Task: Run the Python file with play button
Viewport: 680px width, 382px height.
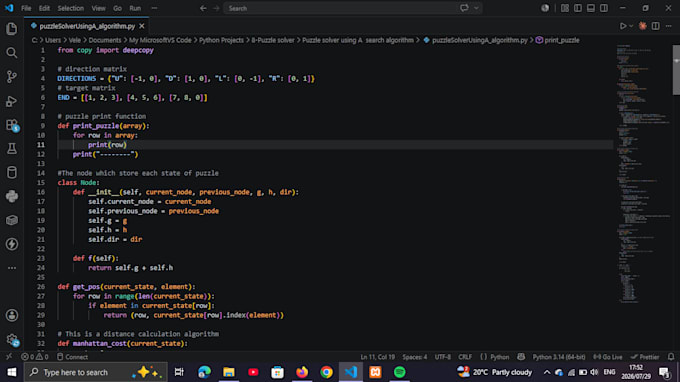Action: tap(623, 26)
